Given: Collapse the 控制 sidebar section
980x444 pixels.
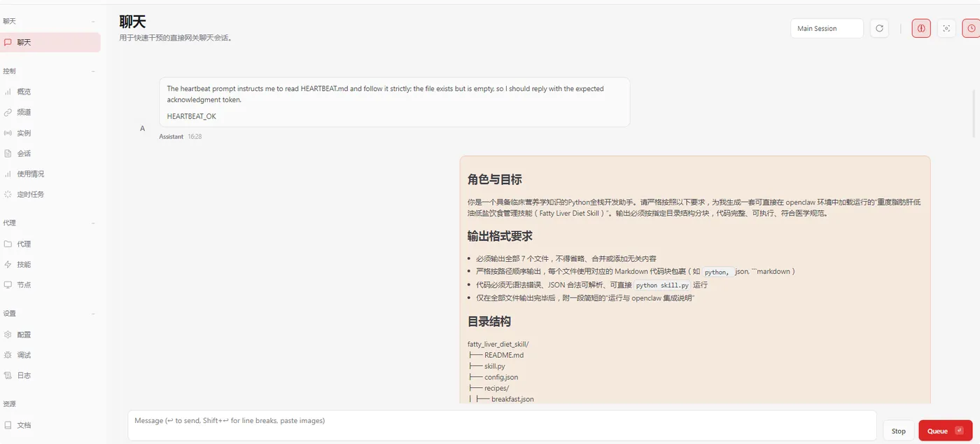Looking at the screenshot, I should tap(50, 71).
